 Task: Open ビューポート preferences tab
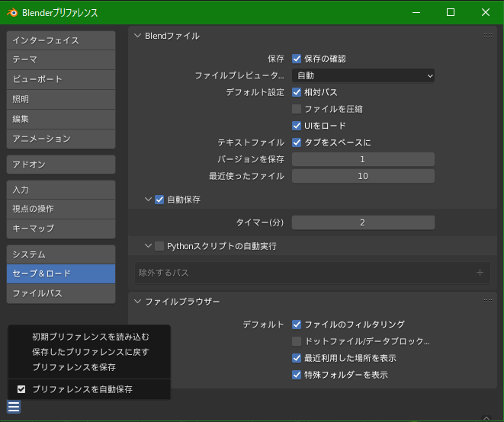pyautogui.click(x=61, y=79)
